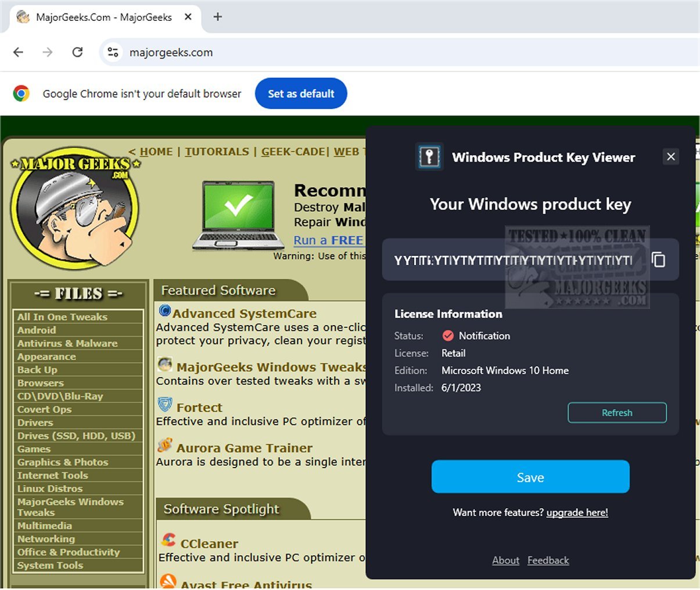
Task: Click the blue Save button
Action: coord(530,477)
